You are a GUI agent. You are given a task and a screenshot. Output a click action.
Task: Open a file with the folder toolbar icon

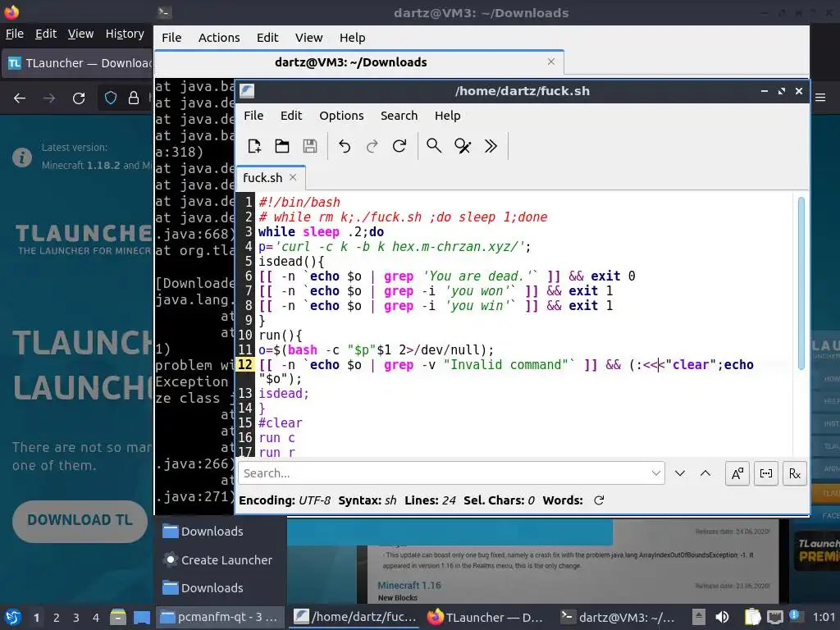pyautogui.click(x=282, y=146)
